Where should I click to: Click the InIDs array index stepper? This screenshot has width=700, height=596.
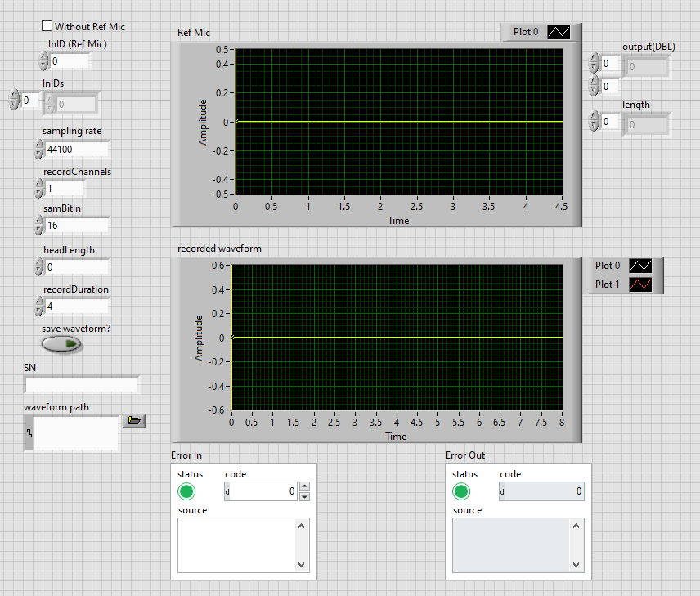(14, 100)
